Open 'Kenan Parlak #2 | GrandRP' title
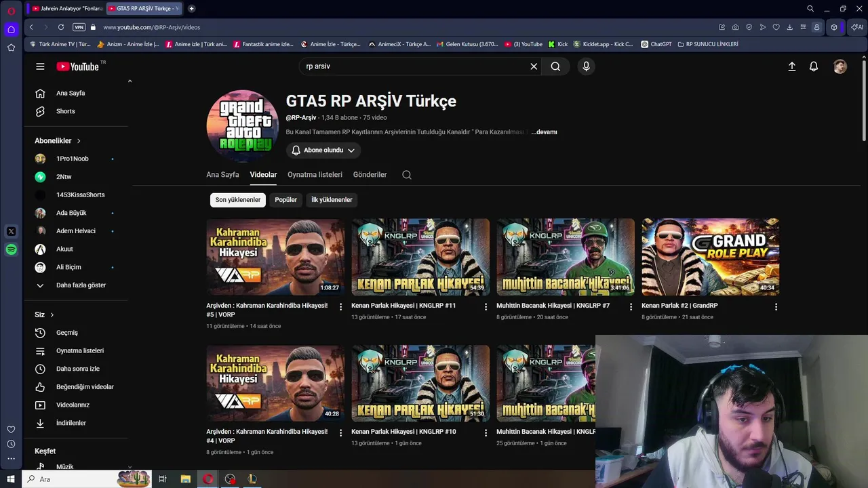The width and height of the screenshot is (868, 488). tap(679, 306)
